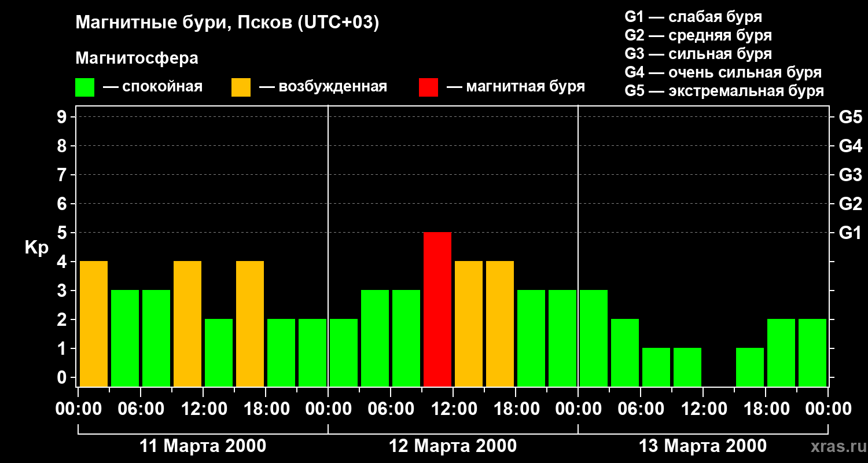The width and height of the screenshot is (868, 463).
Task: Select the '11 Марта 2000' date label
Action: pos(203,446)
